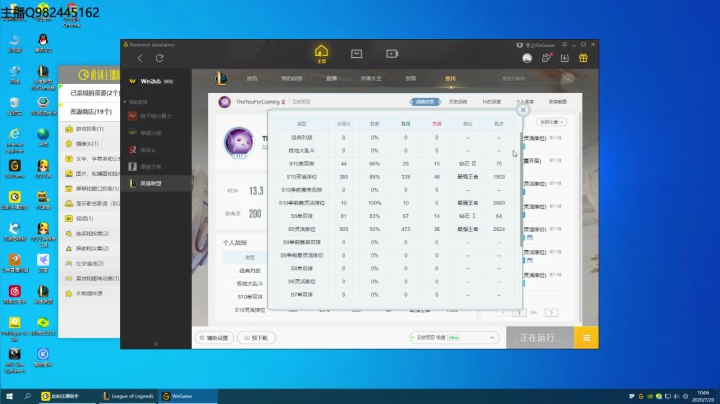The height and width of the screenshot is (404, 720).
Task: Open the 我的战绩 tab
Action: coord(292,79)
